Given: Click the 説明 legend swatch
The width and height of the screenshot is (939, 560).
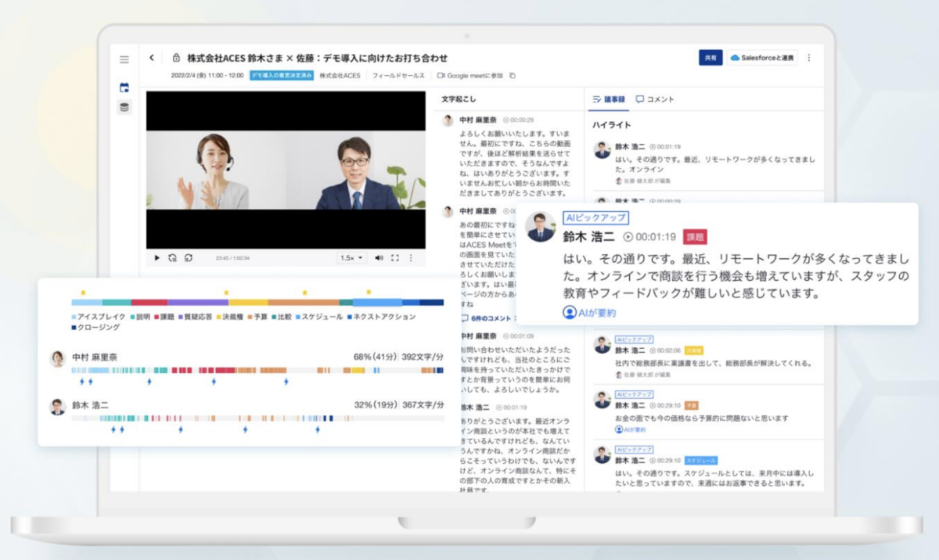Looking at the screenshot, I should (x=132, y=317).
